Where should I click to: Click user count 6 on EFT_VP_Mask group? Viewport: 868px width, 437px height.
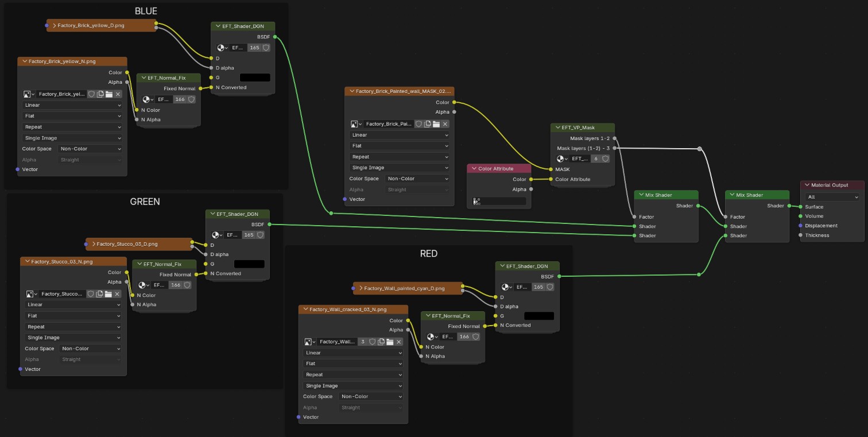pyautogui.click(x=596, y=158)
